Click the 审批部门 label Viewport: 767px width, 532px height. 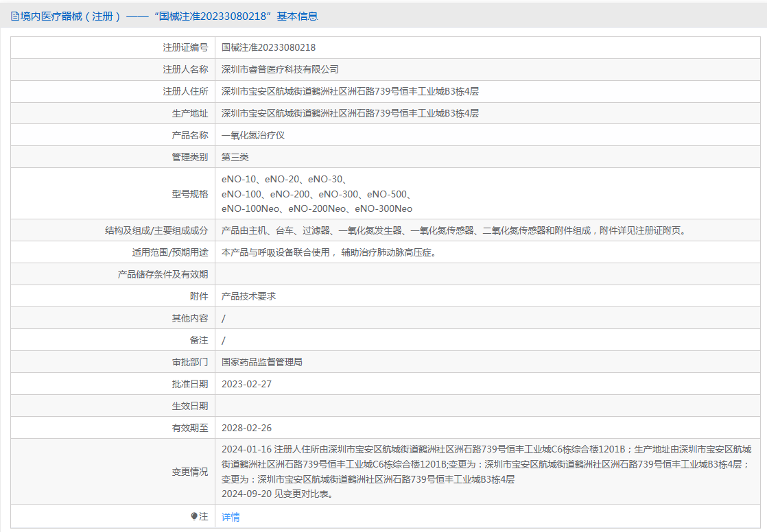[190, 362]
